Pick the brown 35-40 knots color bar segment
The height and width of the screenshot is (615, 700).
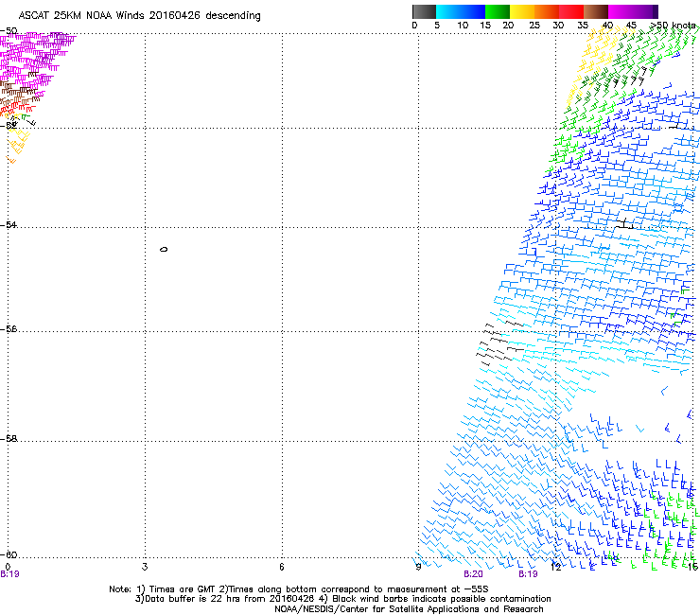(x=596, y=11)
